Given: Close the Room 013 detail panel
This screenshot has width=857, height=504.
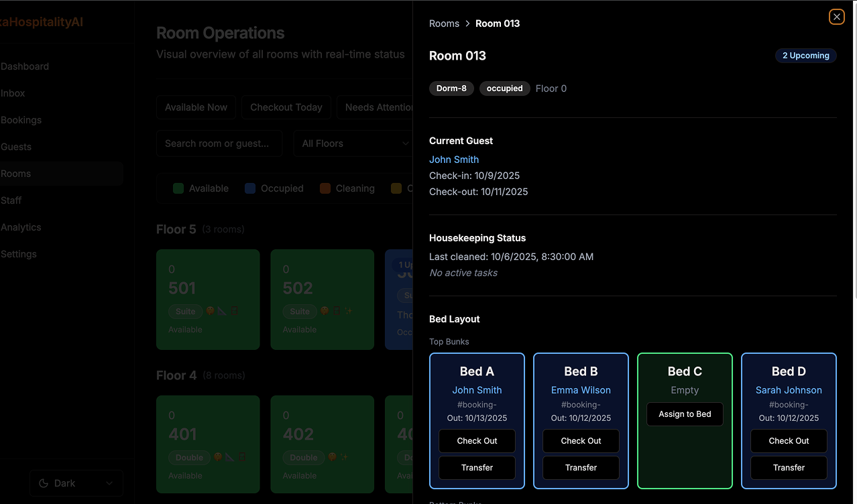Looking at the screenshot, I should click(x=836, y=17).
